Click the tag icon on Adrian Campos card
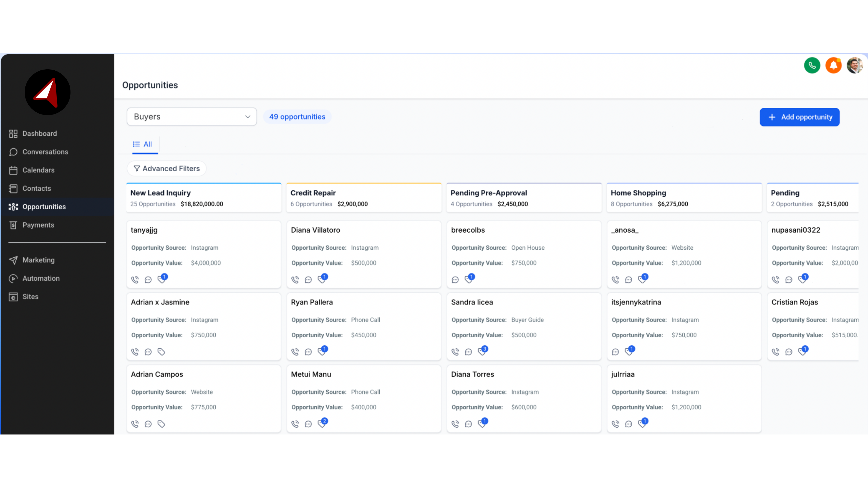Screen dimensions: 868x488 click(x=161, y=424)
